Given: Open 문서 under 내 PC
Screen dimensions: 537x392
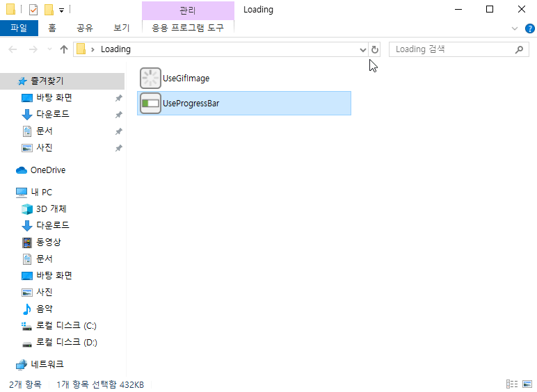Looking at the screenshot, I should (45, 259).
